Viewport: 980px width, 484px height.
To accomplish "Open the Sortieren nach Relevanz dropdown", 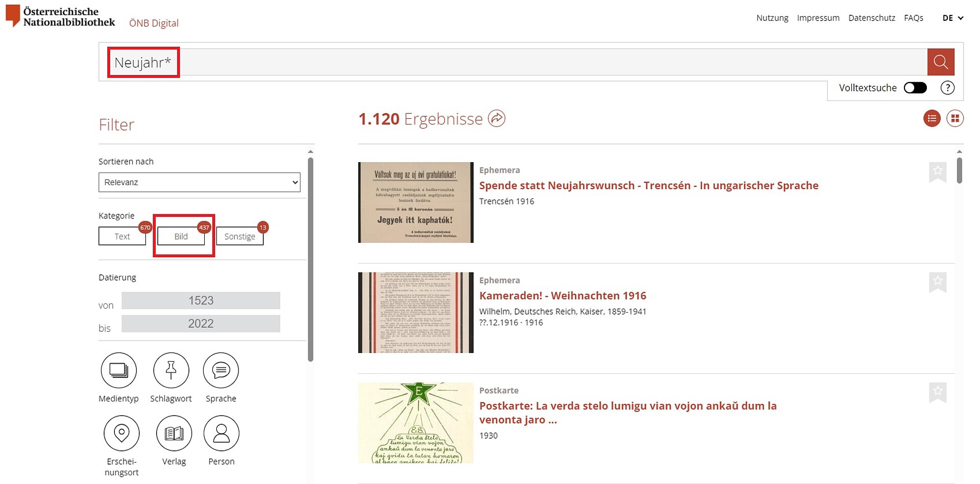I will click(200, 182).
